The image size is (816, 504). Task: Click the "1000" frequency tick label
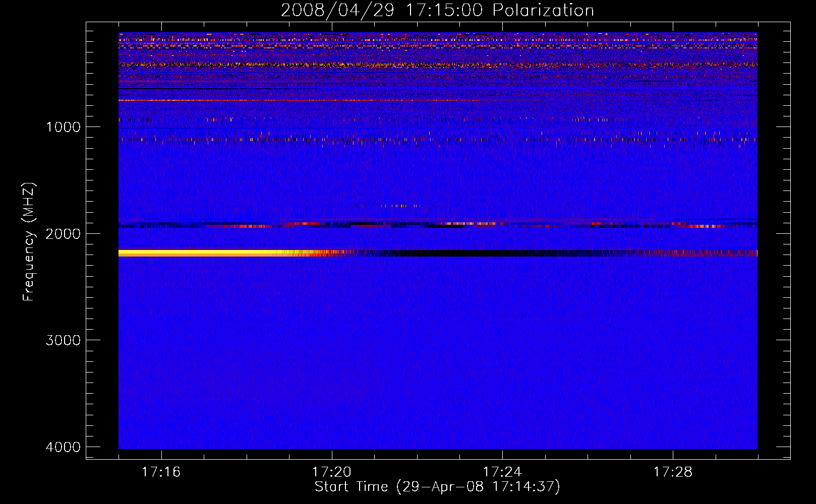click(63, 127)
